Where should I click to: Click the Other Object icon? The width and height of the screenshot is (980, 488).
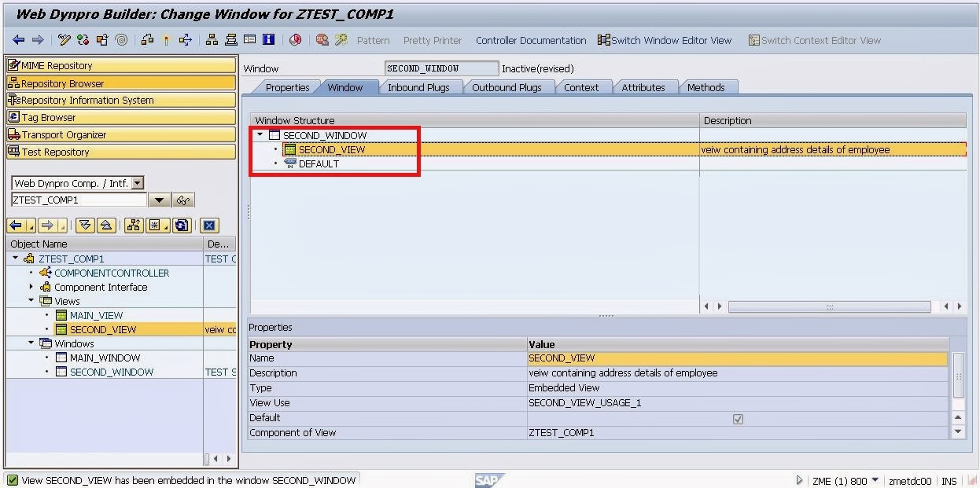pyautogui.click(x=102, y=40)
